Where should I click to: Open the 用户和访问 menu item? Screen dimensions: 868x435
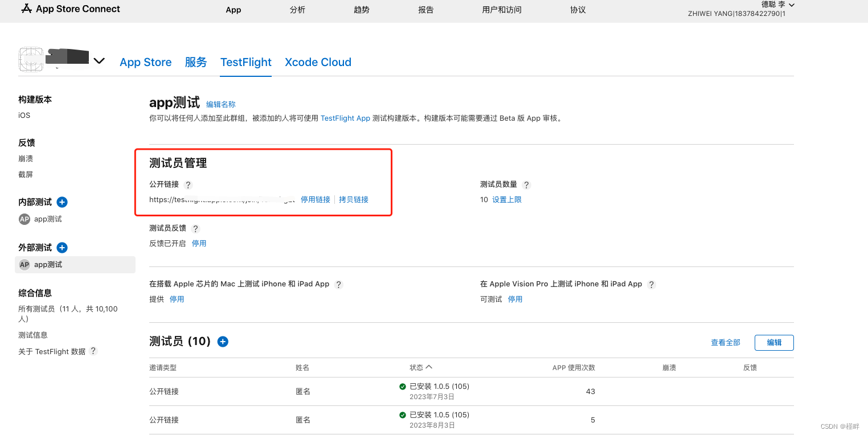[x=502, y=10]
